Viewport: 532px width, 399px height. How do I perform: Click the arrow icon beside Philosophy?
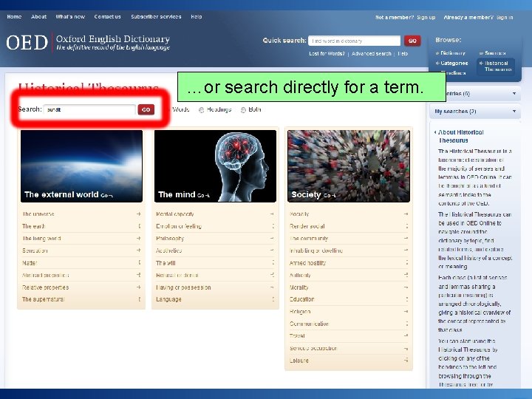pyautogui.click(x=272, y=239)
